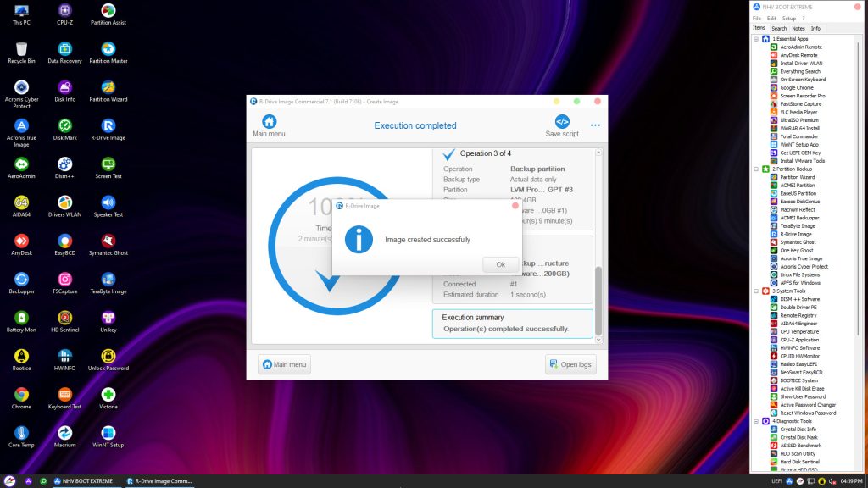Open CPU-Z desktop icon

point(64,15)
